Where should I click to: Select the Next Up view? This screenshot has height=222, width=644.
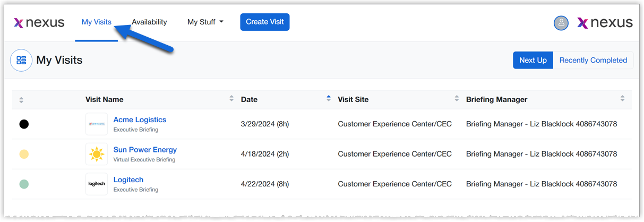(x=533, y=60)
